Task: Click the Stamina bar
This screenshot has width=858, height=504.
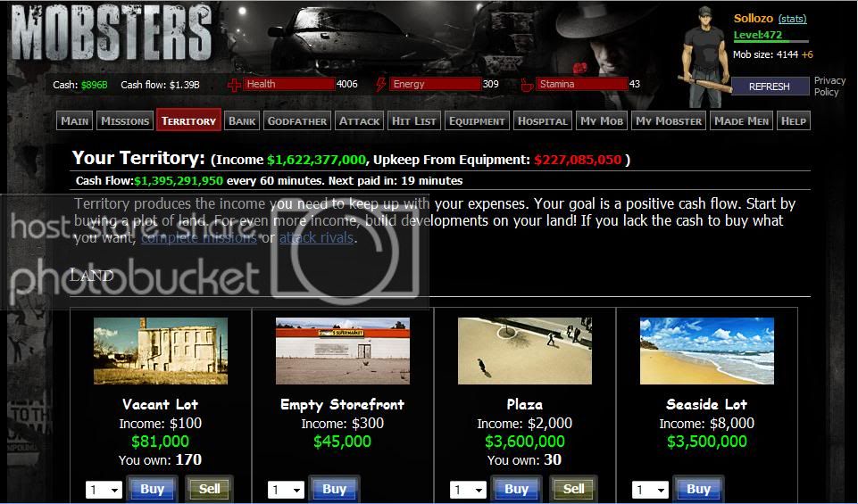Action: pyautogui.click(x=581, y=84)
